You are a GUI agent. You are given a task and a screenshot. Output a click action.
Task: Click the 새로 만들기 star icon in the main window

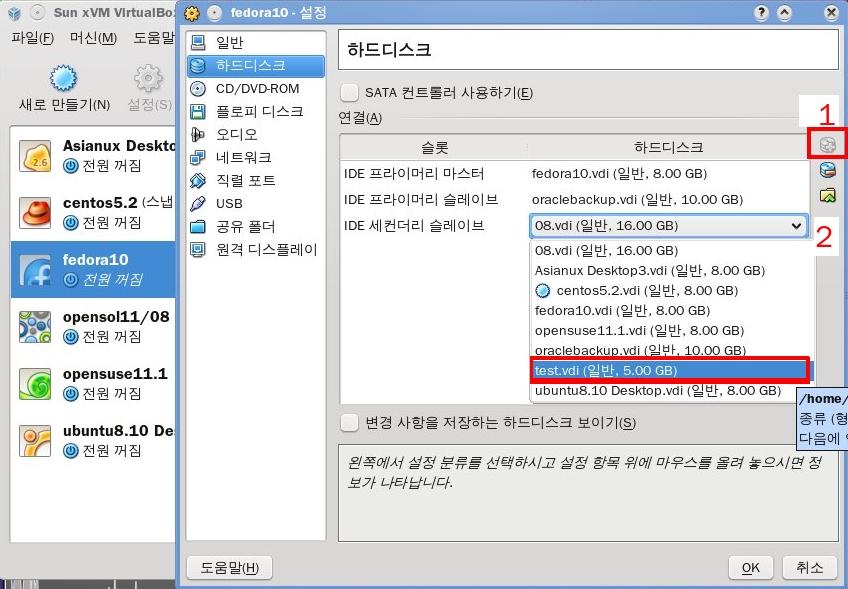[63, 78]
